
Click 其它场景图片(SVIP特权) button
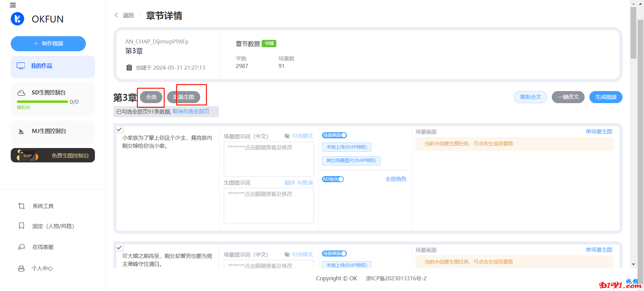pos(351,161)
